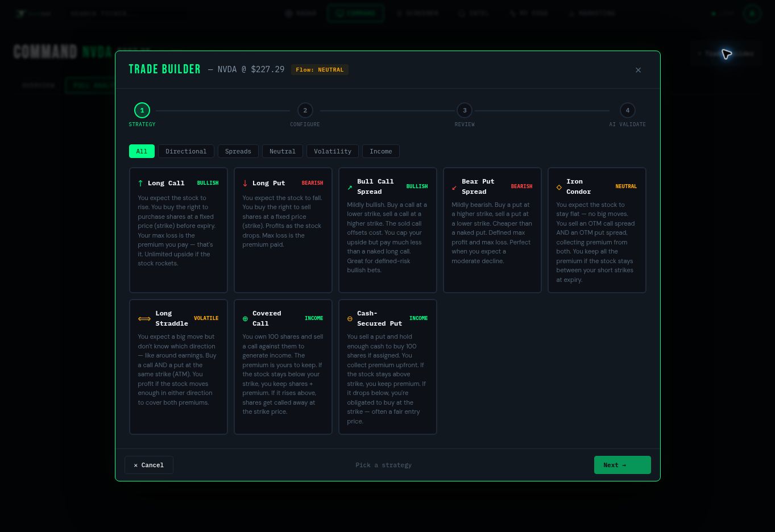
Task: Click the Long Straddle double-arrow icon
Action: pyautogui.click(x=144, y=319)
